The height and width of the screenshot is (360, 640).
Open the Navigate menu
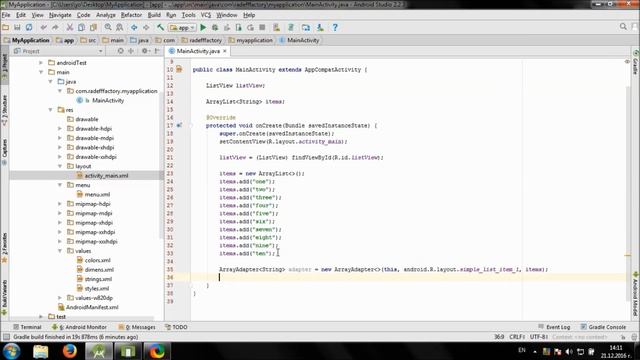pyautogui.click(x=60, y=15)
